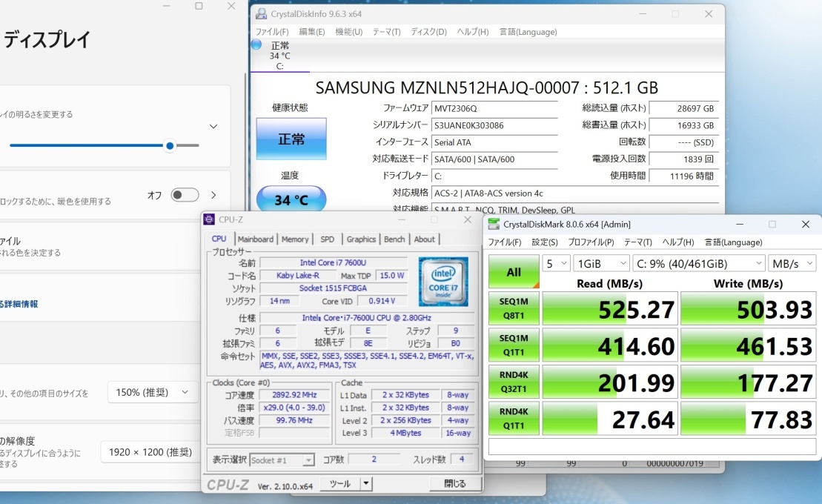The height and width of the screenshot is (504, 822).
Task: Switch to the CPU tab in CPU-Z
Action: click(x=219, y=239)
